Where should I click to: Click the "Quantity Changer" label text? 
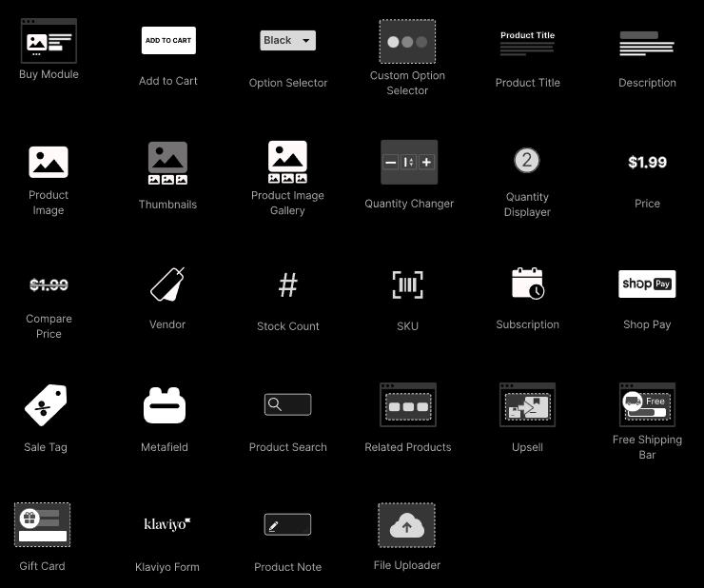point(409,204)
